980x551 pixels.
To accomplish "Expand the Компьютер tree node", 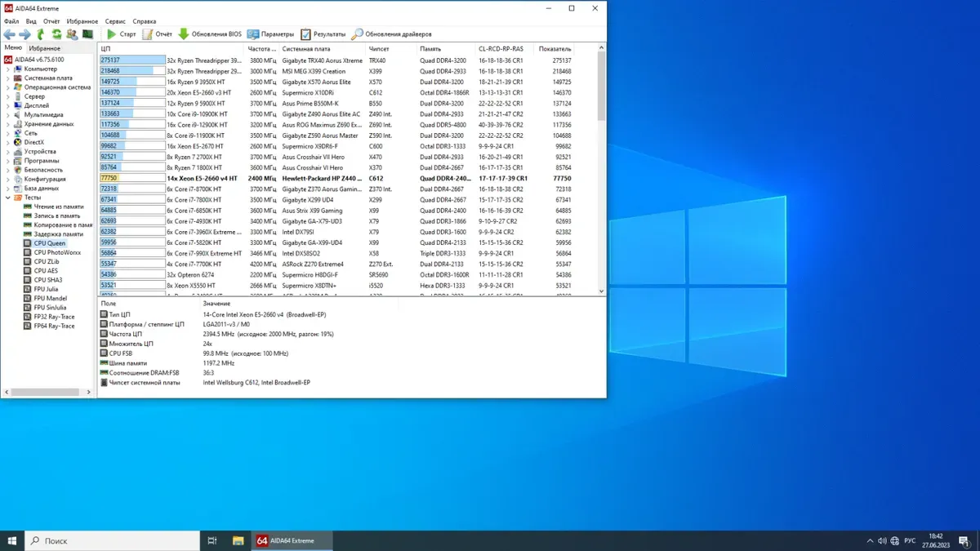I will coord(8,69).
